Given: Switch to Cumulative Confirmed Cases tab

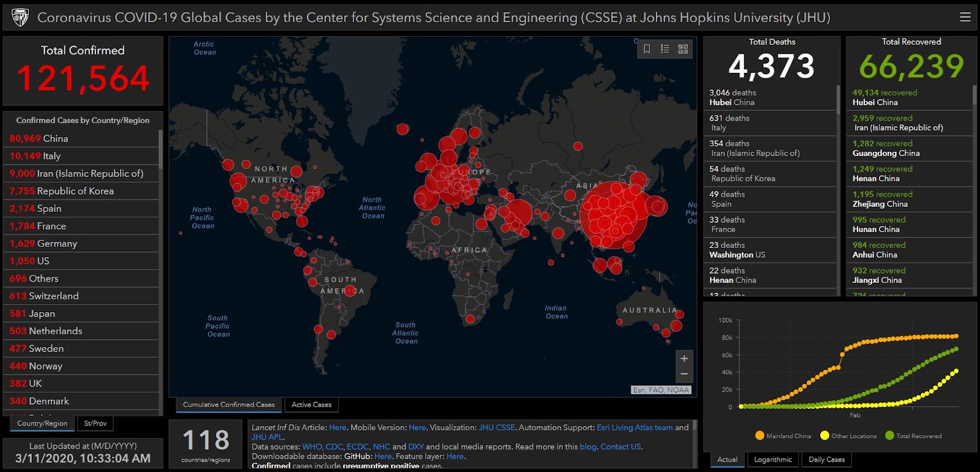Looking at the screenshot, I should click(229, 405).
